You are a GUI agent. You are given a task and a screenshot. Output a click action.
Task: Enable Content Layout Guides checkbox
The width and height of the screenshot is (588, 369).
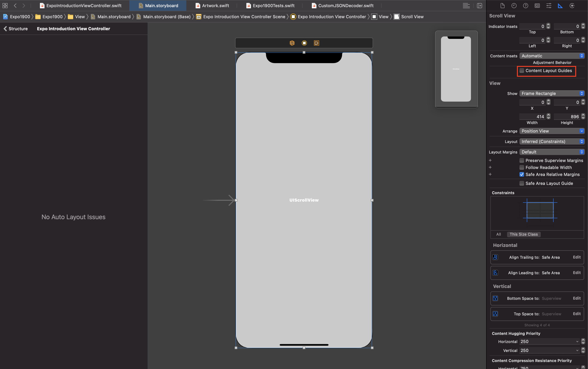522,71
